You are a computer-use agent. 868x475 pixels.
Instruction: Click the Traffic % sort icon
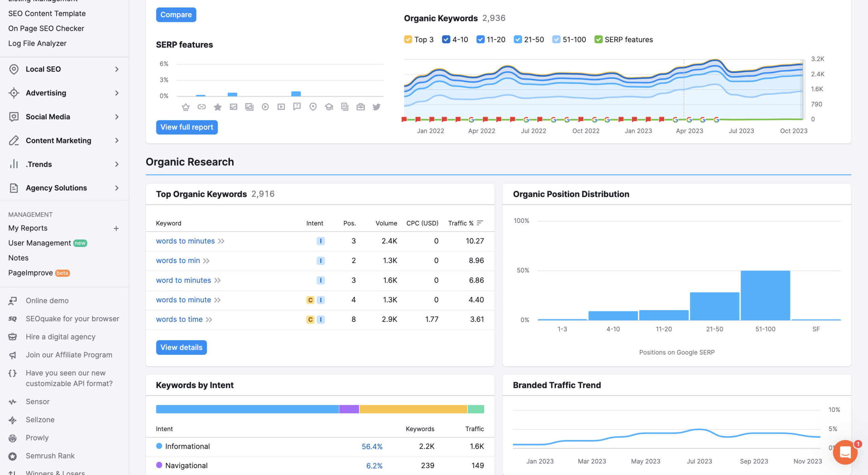click(479, 223)
